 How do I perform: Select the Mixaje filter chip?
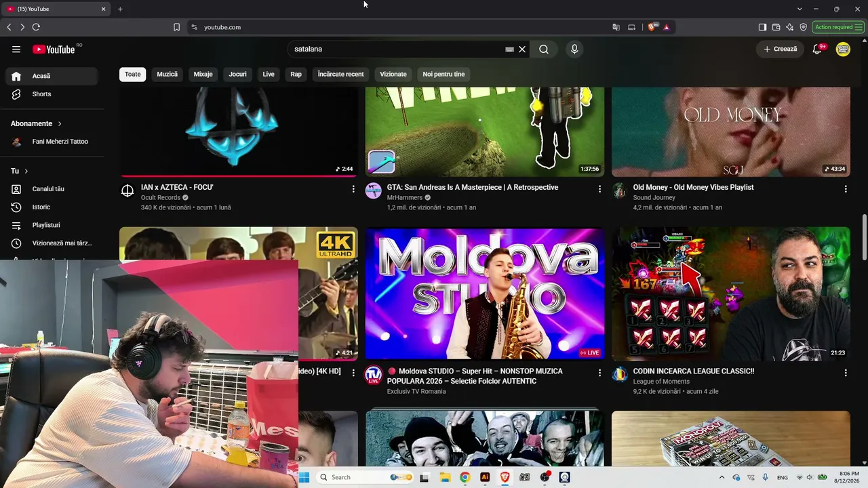[203, 75]
